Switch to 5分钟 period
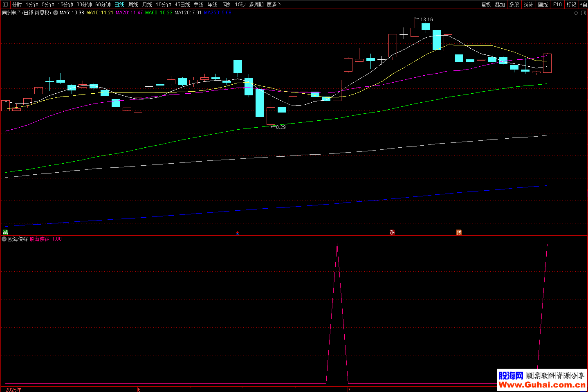This screenshot has height=392, width=588. click(x=48, y=5)
